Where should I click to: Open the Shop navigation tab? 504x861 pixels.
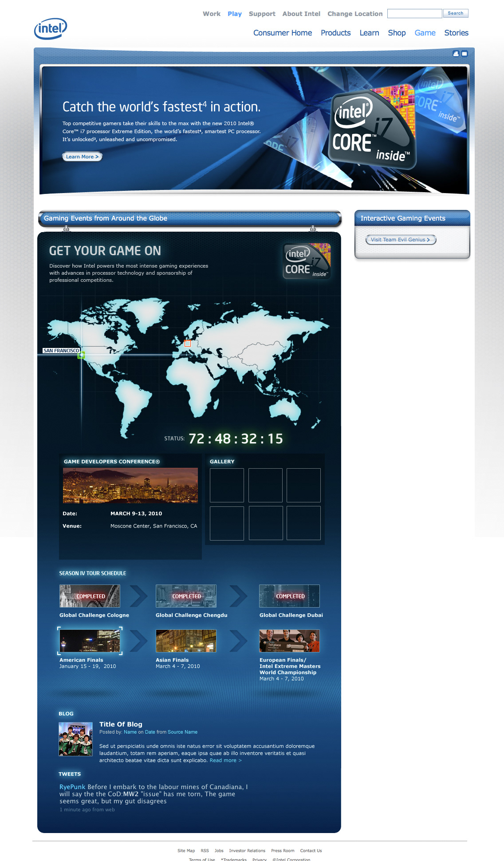click(x=397, y=33)
